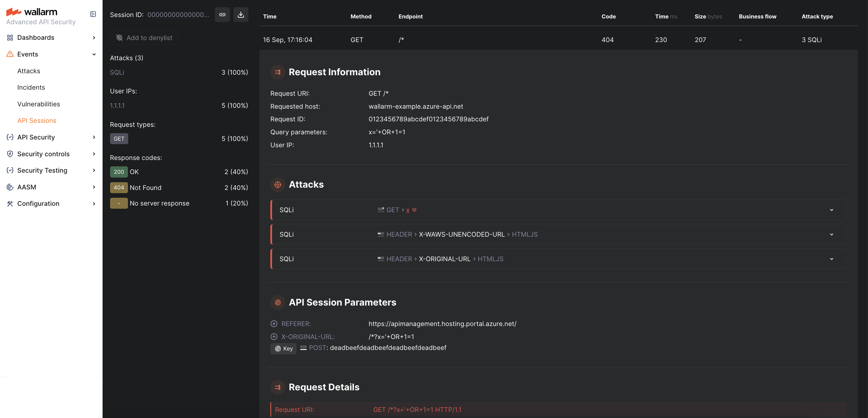Screen dimensions: 868x418
Task: Collapse the Events section in the sidebar
Action: [x=94, y=54]
